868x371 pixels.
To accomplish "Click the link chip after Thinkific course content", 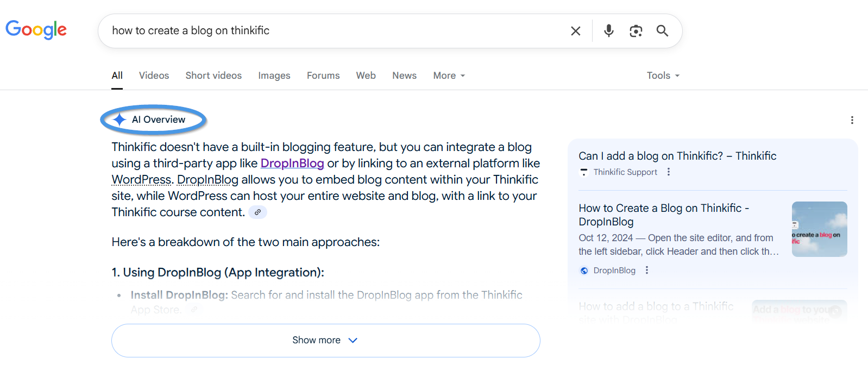I will click(257, 212).
